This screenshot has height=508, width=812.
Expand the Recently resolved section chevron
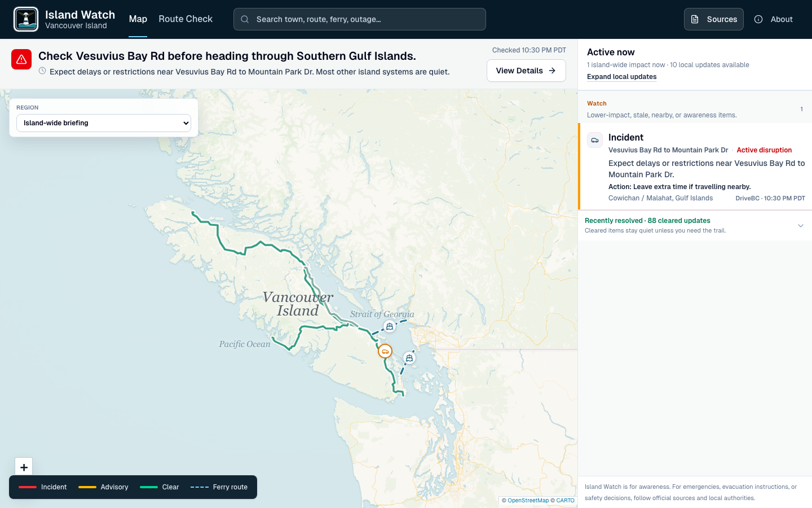pyautogui.click(x=801, y=226)
